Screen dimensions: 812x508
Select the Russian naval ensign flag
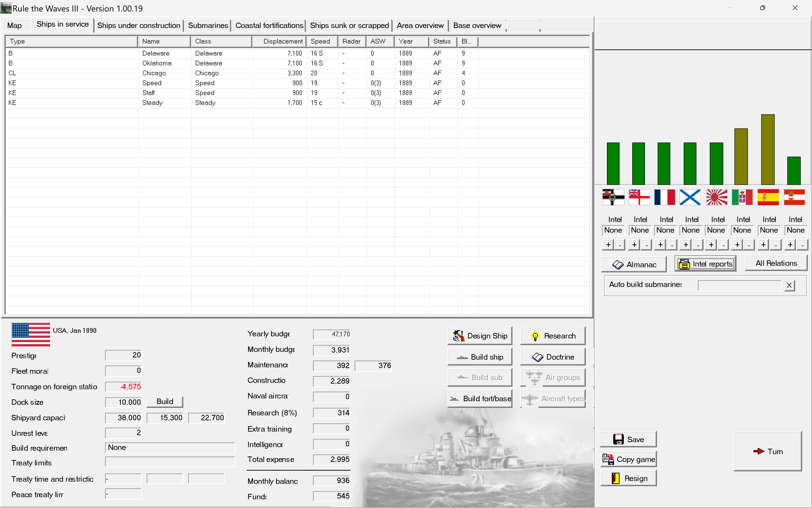tap(690, 197)
